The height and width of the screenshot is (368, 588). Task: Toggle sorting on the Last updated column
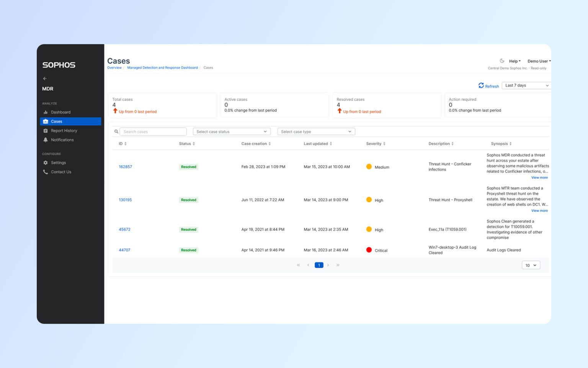click(x=331, y=143)
